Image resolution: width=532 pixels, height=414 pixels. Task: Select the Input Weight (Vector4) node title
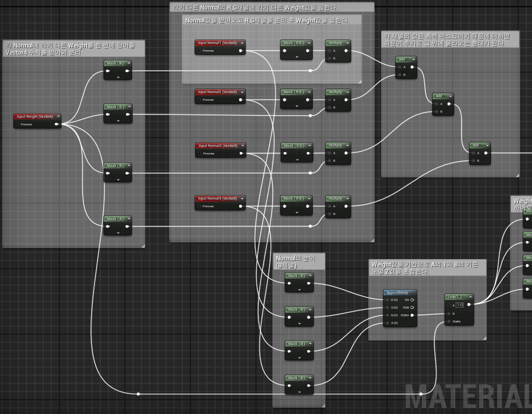[35, 116]
